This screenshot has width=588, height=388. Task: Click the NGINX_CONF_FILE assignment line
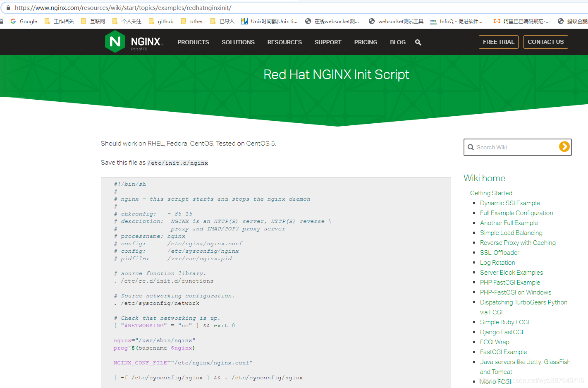click(183, 363)
